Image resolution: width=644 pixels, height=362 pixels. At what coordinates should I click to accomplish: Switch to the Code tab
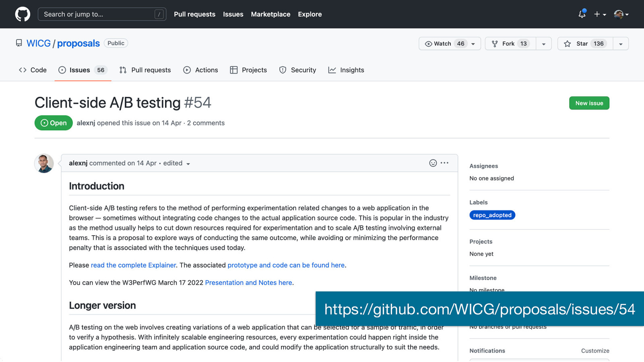[33, 70]
